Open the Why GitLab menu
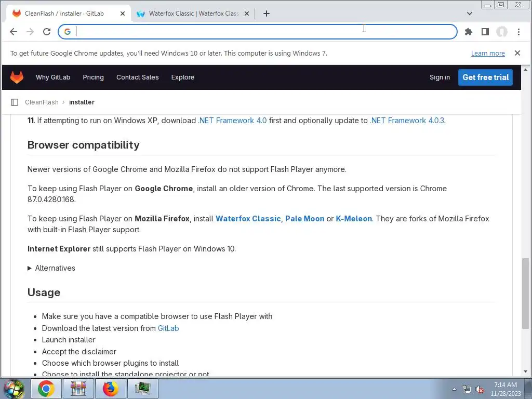 pyautogui.click(x=53, y=77)
